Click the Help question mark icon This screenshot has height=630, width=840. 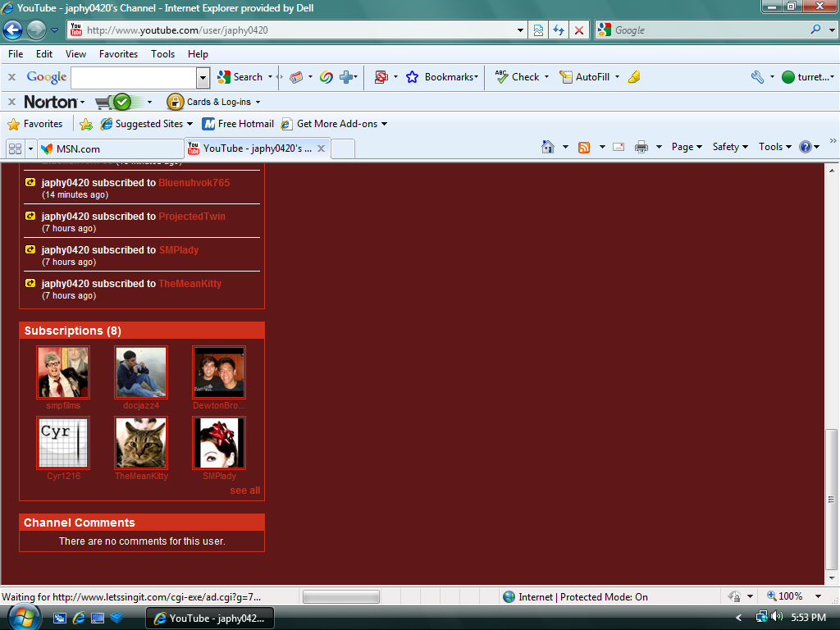pyautogui.click(x=806, y=147)
